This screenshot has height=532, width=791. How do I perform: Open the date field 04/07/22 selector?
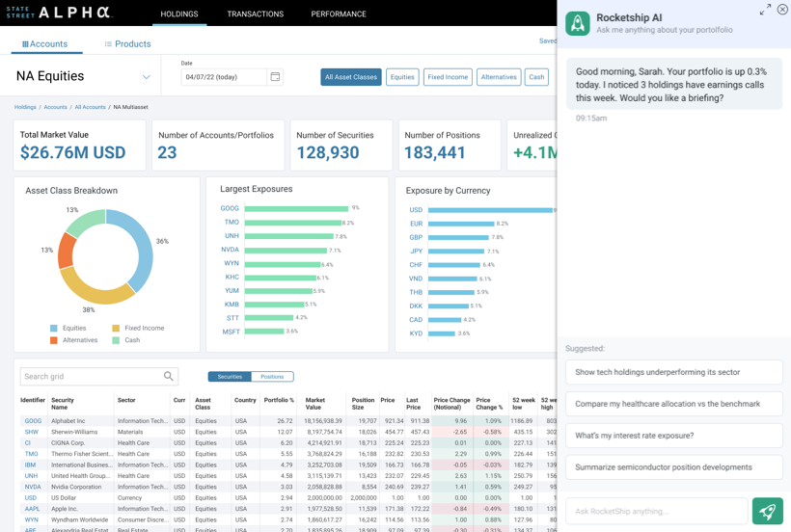pyautogui.click(x=224, y=77)
